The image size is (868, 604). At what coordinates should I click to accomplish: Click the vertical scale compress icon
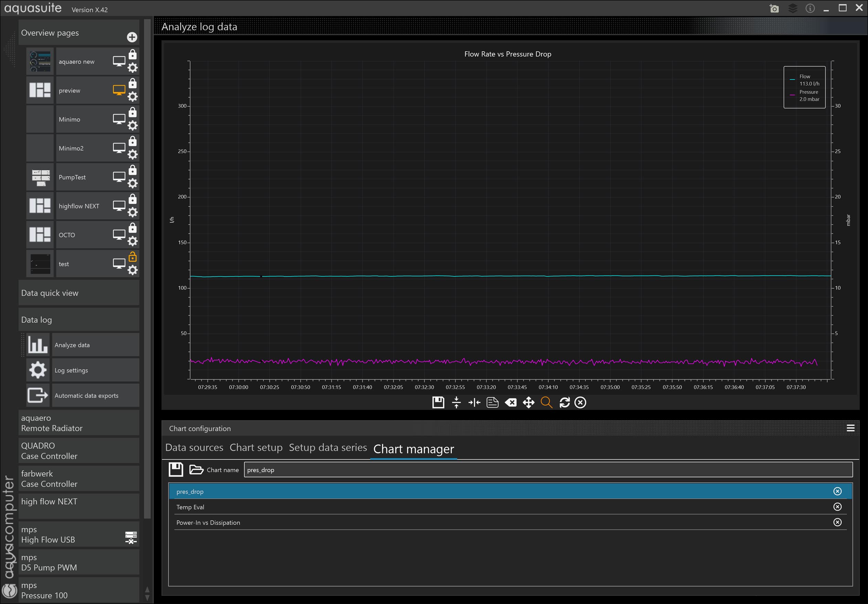coord(456,402)
